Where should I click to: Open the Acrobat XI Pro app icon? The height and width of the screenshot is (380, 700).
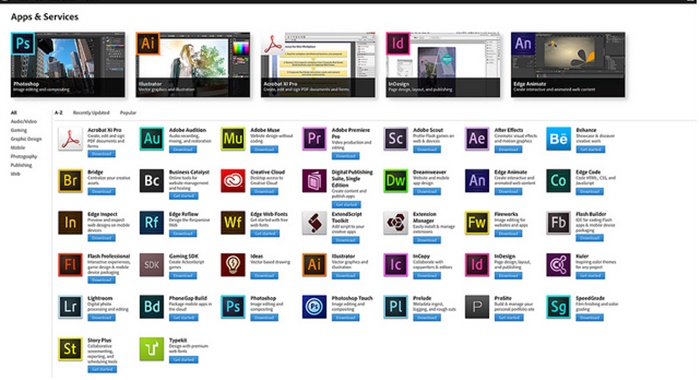click(70, 139)
